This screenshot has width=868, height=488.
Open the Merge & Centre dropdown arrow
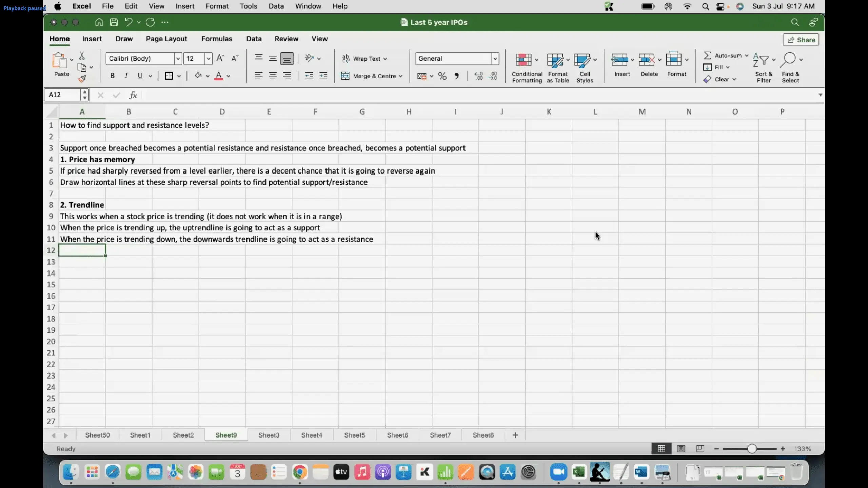[x=401, y=76]
